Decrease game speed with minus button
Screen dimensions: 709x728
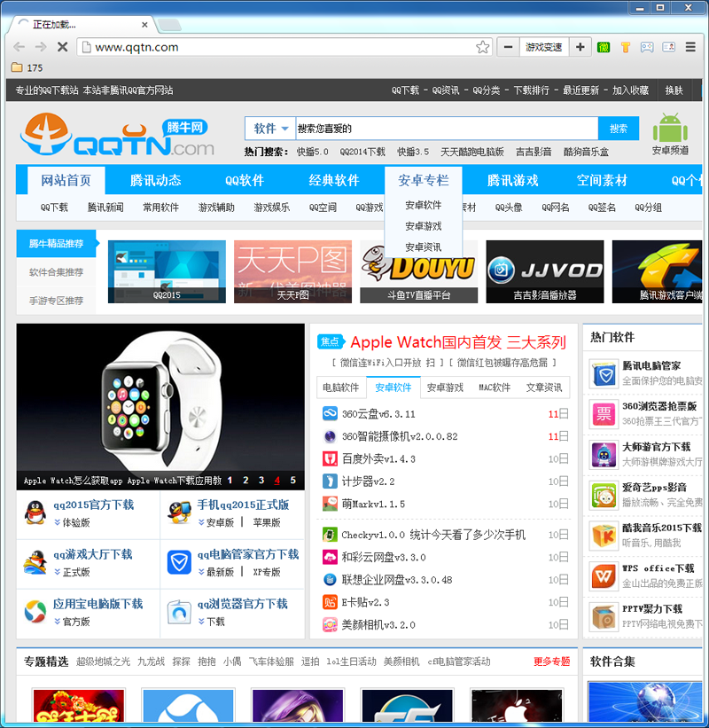point(509,47)
